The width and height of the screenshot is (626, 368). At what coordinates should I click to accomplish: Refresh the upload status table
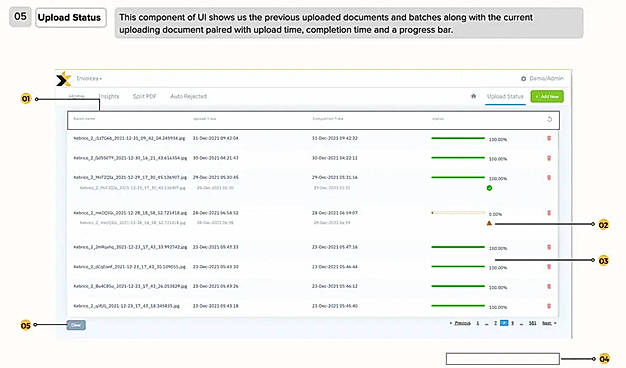pos(549,119)
